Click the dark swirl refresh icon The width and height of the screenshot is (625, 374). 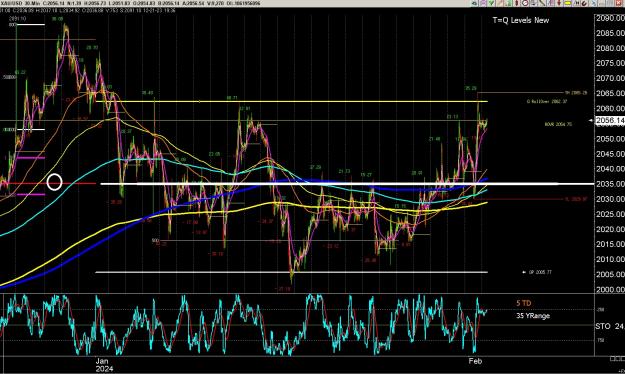(x=584, y=3)
